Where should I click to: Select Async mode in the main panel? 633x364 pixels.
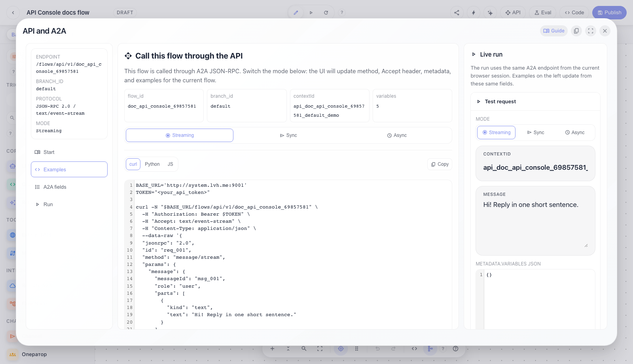[397, 135]
